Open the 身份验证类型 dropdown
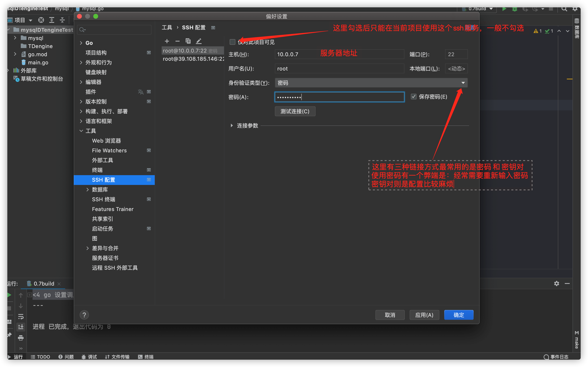588x367 pixels. coord(371,83)
